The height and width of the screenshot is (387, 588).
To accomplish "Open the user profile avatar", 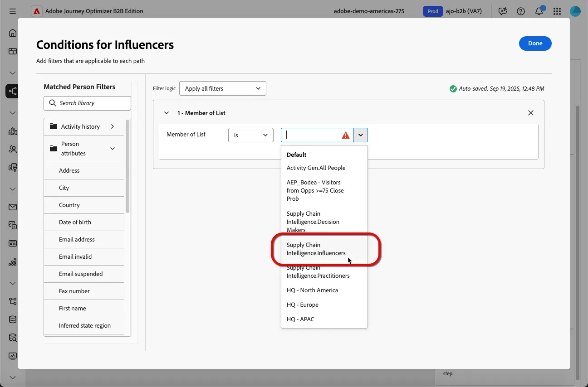I will coord(575,11).
